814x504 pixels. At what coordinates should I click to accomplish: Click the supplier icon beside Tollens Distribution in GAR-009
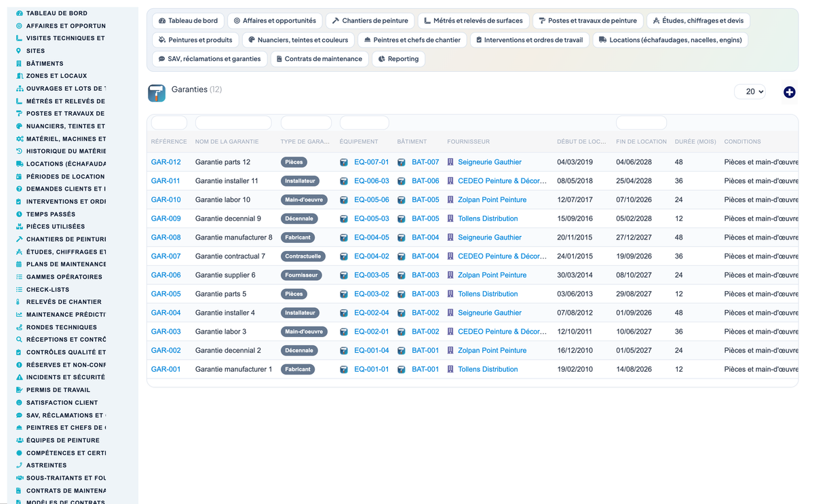tap(450, 218)
